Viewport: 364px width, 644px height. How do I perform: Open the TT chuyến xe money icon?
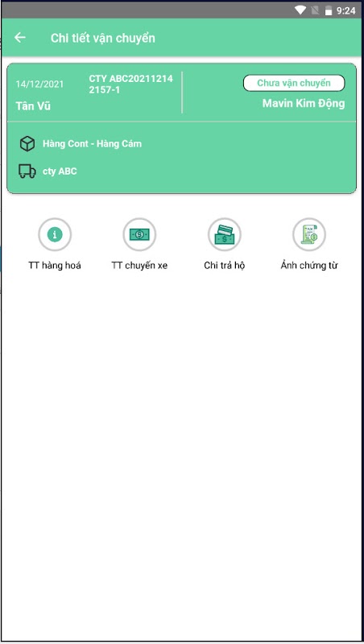click(x=139, y=234)
